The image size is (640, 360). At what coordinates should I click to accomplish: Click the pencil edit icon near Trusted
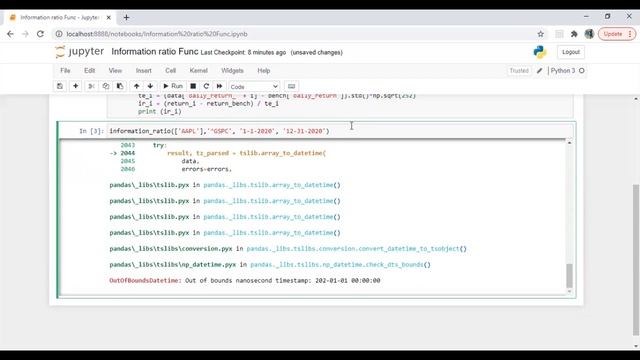click(540, 71)
